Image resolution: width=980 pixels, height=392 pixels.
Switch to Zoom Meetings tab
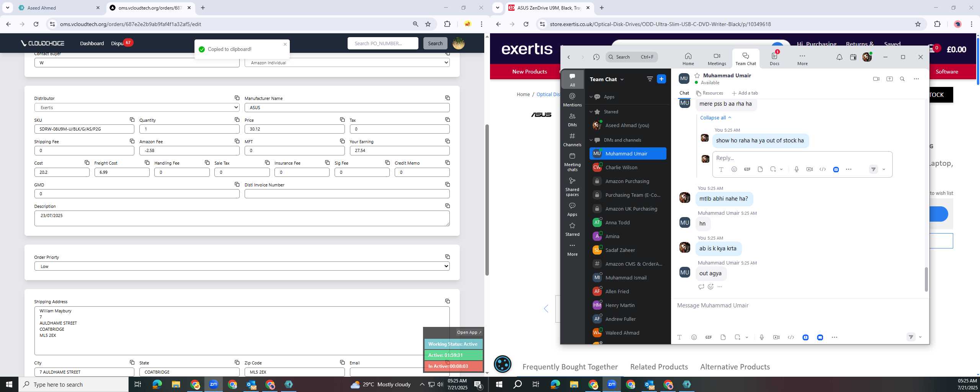pyautogui.click(x=717, y=59)
